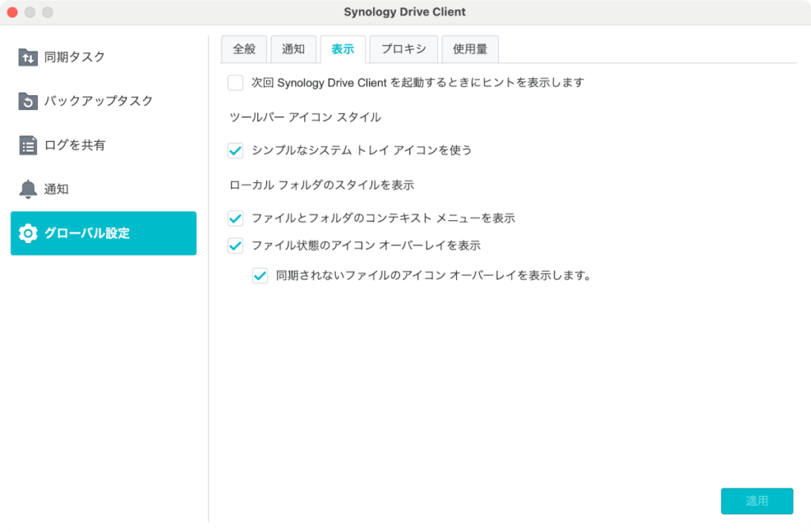Click the backup task folder icon
Viewport: 811px width, 532px height.
[x=28, y=101]
